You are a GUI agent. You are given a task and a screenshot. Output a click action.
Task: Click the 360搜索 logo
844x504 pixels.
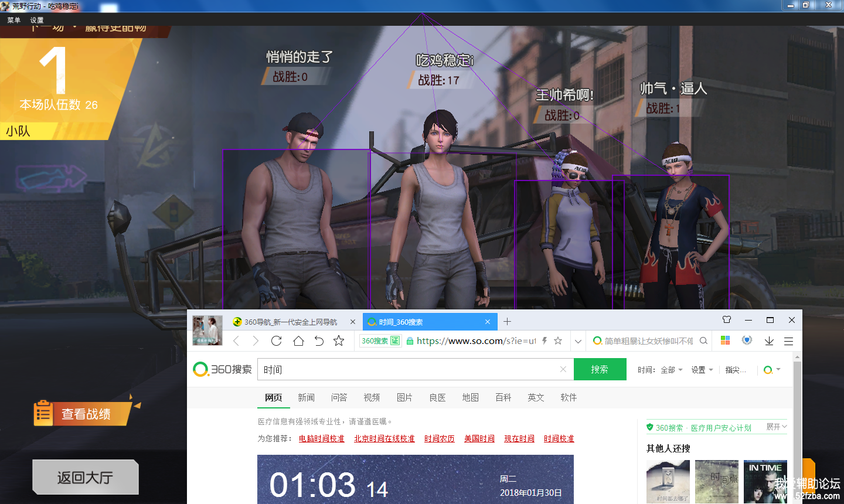tap(222, 369)
